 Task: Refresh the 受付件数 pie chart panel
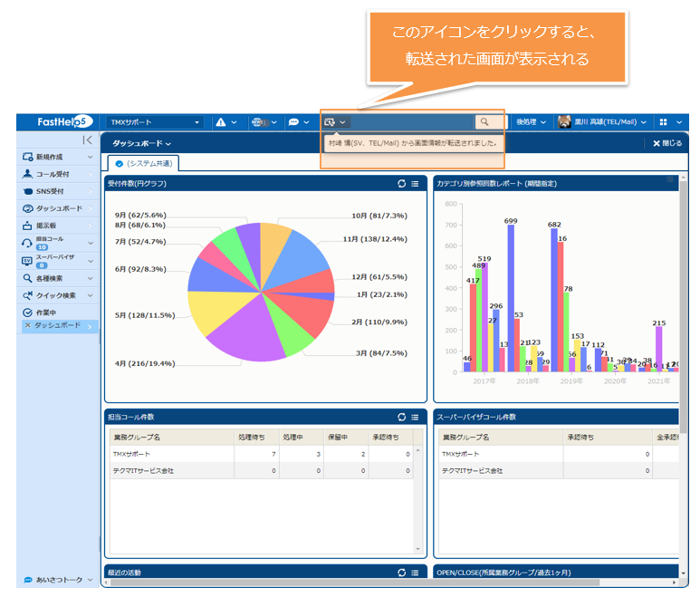pos(401,183)
